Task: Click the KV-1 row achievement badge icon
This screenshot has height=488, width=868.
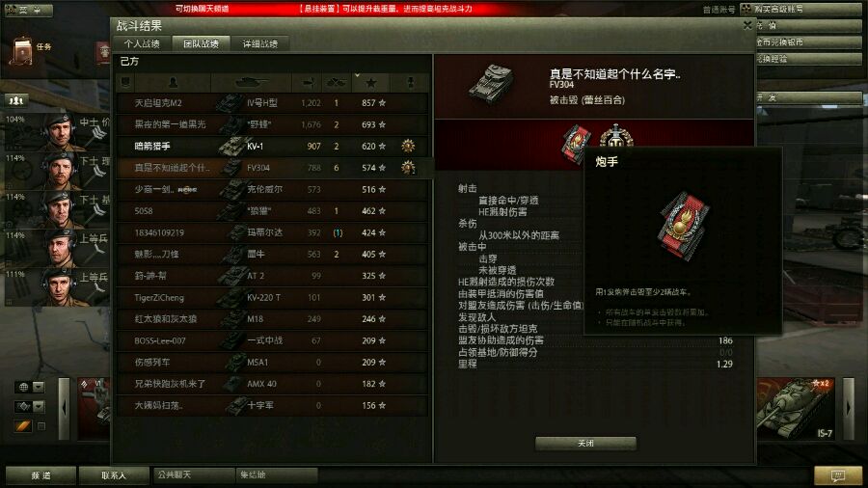Action: tap(408, 146)
